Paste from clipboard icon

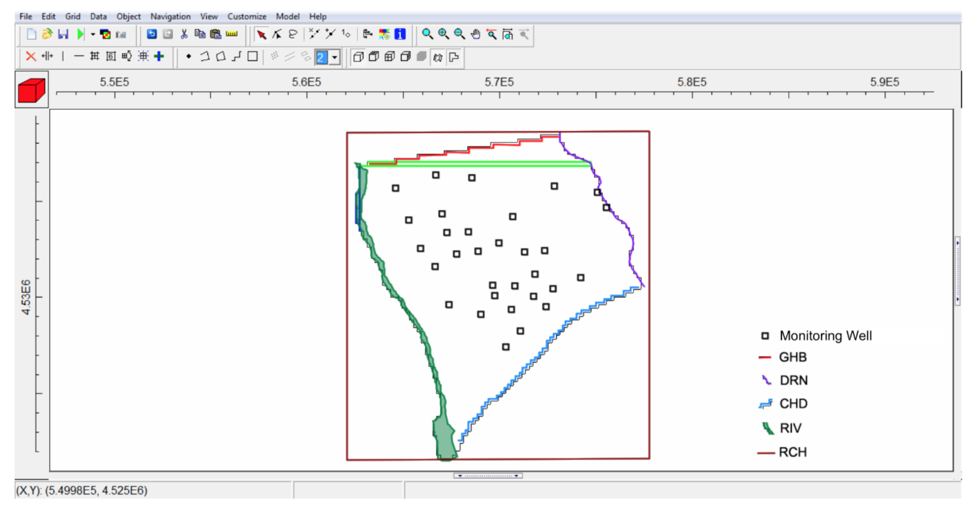coord(216,34)
